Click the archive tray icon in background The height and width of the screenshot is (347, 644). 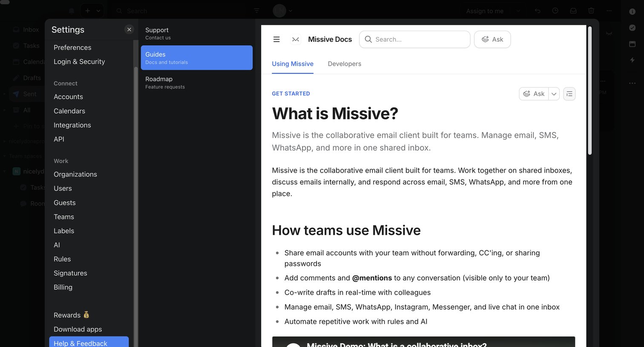click(573, 11)
